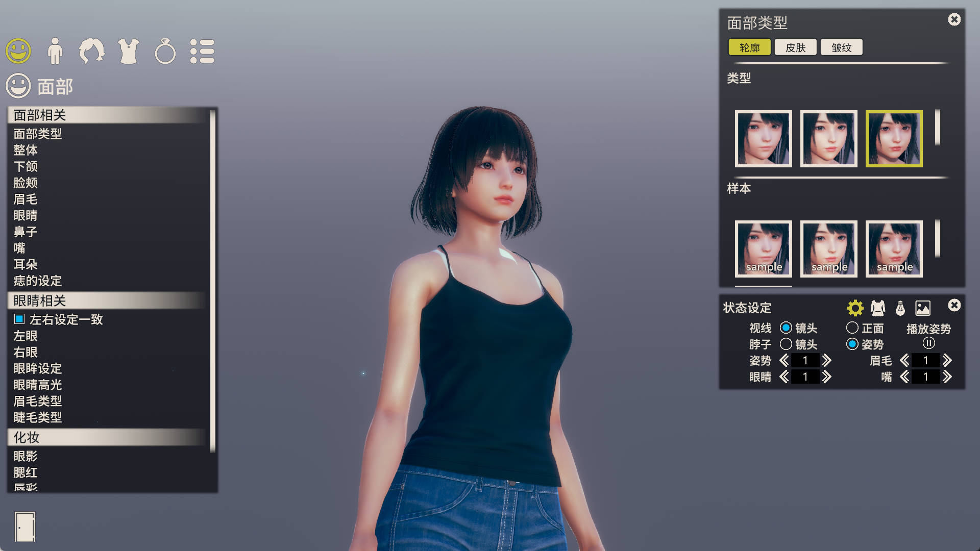The image size is (980, 551).
Task: Select the first sample face thumbnail
Action: click(763, 249)
